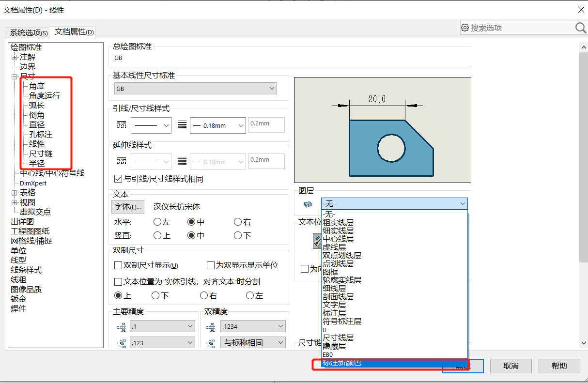Open dual precision .1234 dropdown
The image size is (588, 383).
253,327
